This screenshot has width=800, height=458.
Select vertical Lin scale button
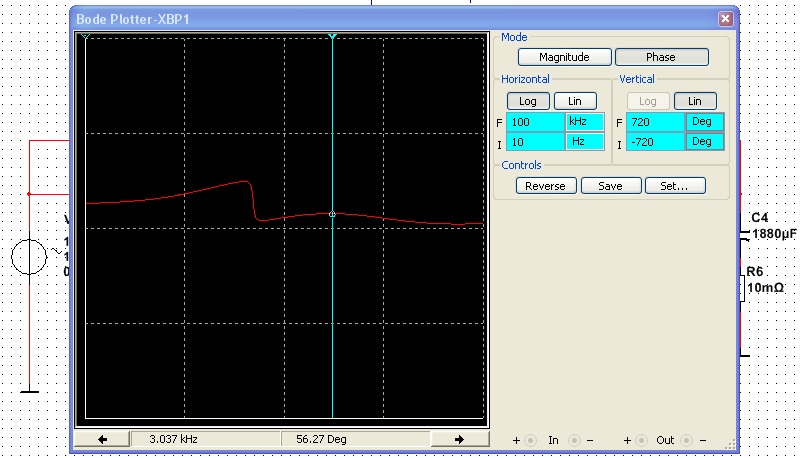pyautogui.click(x=695, y=101)
